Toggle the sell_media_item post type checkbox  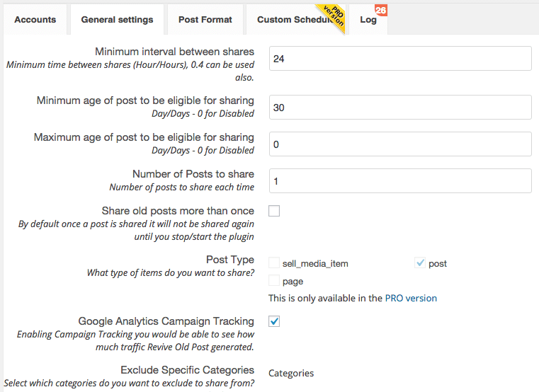point(274,263)
